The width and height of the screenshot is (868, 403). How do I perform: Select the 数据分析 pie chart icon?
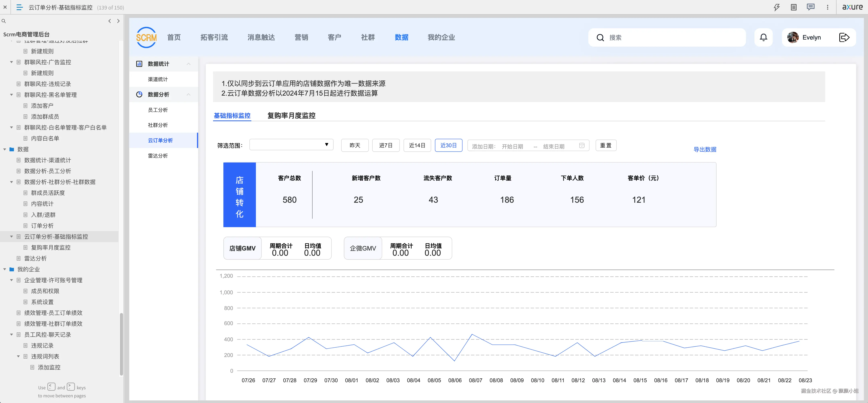pyautogui.click(x=139, y=94)
